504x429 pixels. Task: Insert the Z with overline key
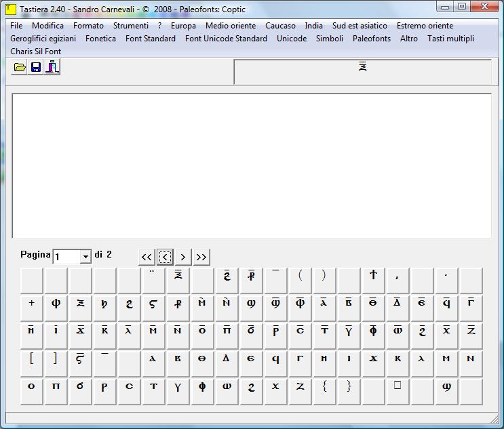point(471,336)
